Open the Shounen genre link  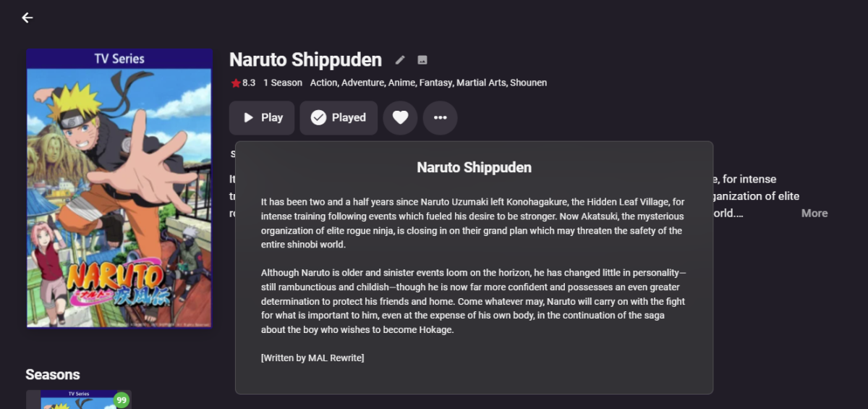tap(528, 83)
